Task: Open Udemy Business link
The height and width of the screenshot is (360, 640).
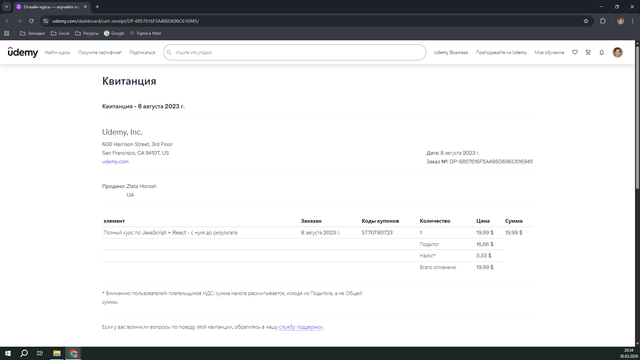Action: click(451, 52)
